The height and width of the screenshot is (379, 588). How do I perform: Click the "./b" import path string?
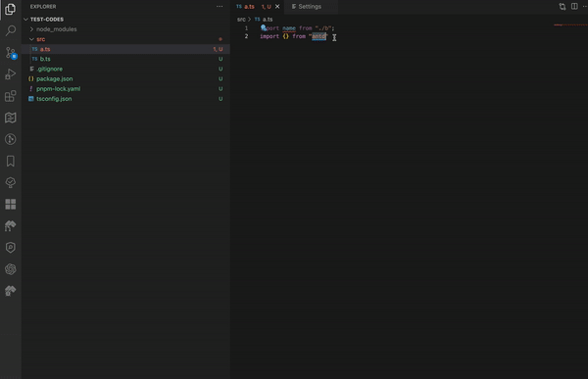coord(323,28)
